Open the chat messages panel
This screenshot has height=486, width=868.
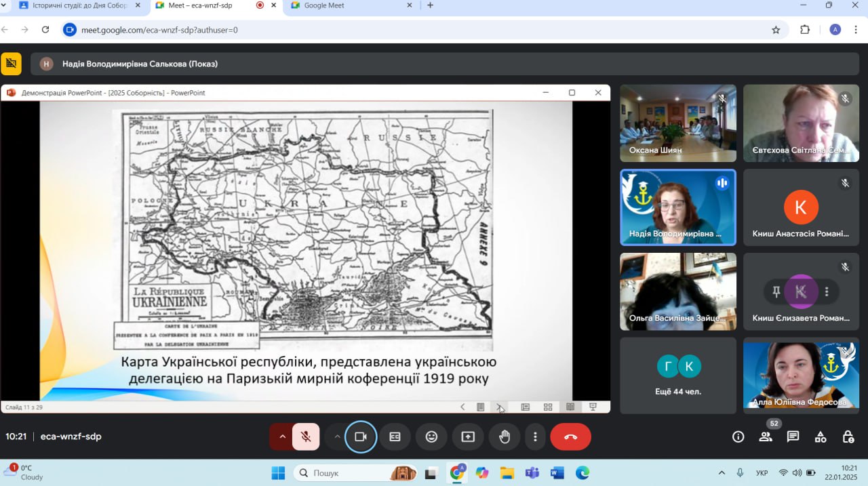[793, 437]
